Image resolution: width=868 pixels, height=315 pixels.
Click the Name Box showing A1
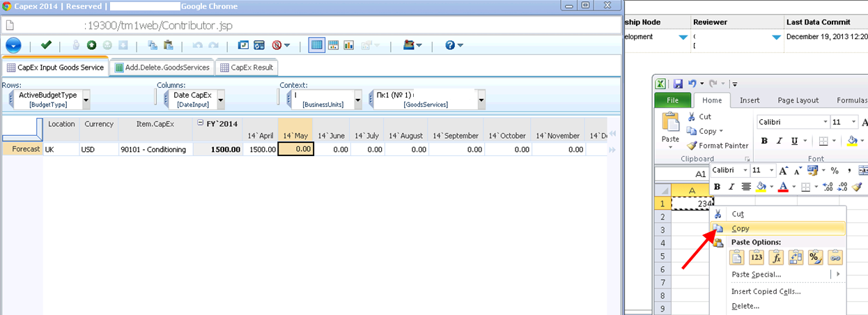coord(682,174)
